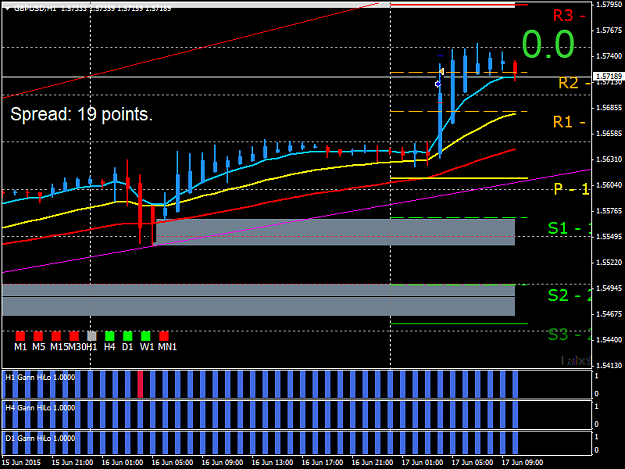Click the '17 Jun 09:00' time axis label
625x469 pixels.
point(522,463)
